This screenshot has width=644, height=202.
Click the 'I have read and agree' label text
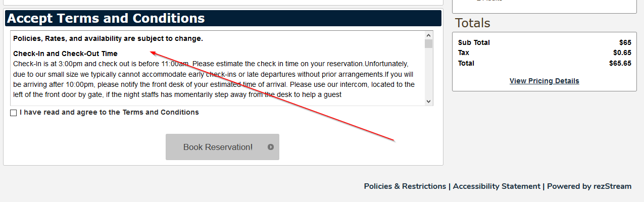coord(109,112)
